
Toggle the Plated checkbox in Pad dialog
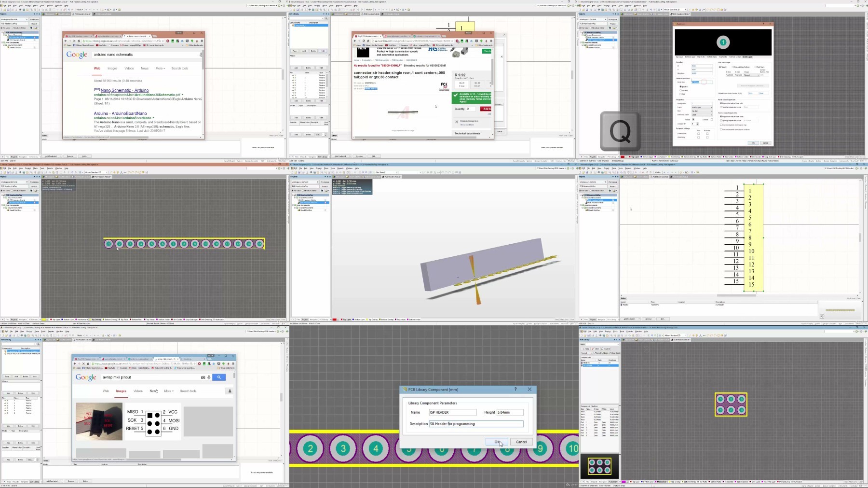[693, 119]
